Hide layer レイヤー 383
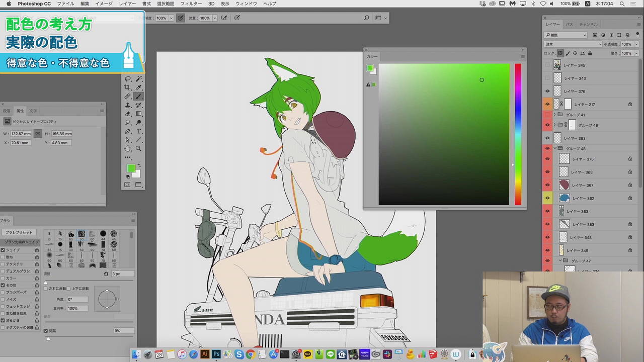644x362 pixels. [x=548, y=138]
